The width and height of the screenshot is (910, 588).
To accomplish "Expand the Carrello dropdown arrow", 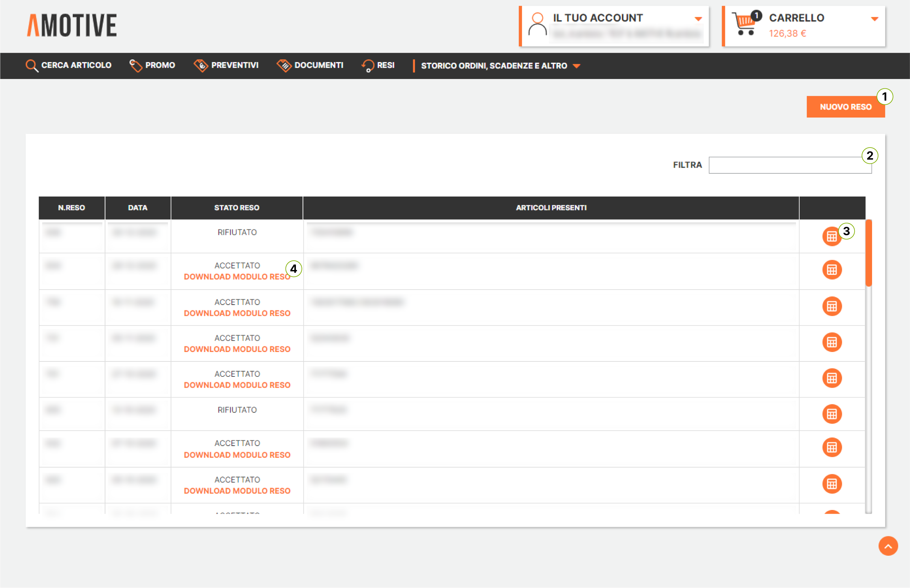I will (x=874, y=19).
